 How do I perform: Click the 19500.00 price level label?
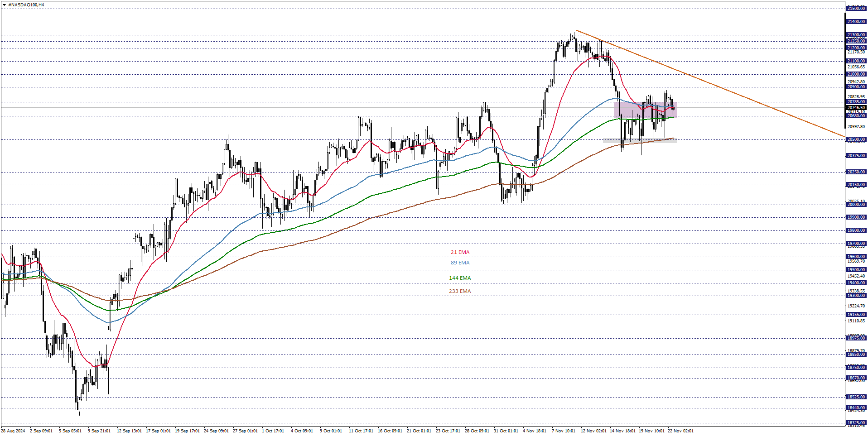(x=856, y=270)
